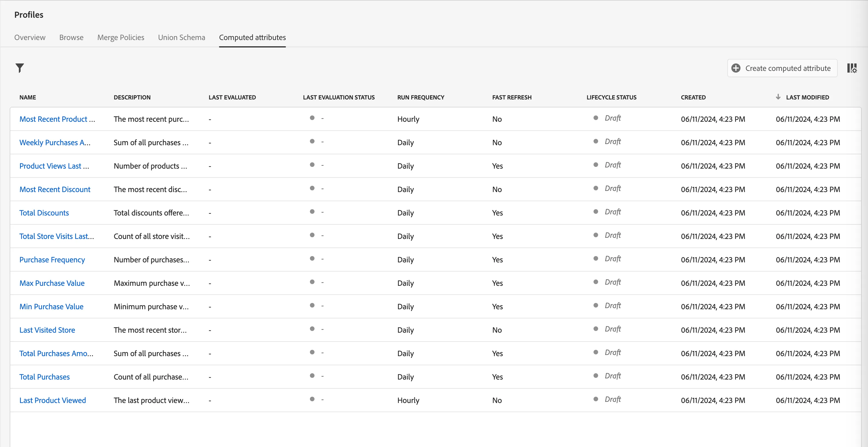Open Total Discounts link
Screen dimensions: 868x447
pyautogui.click(x=44, y=213)
